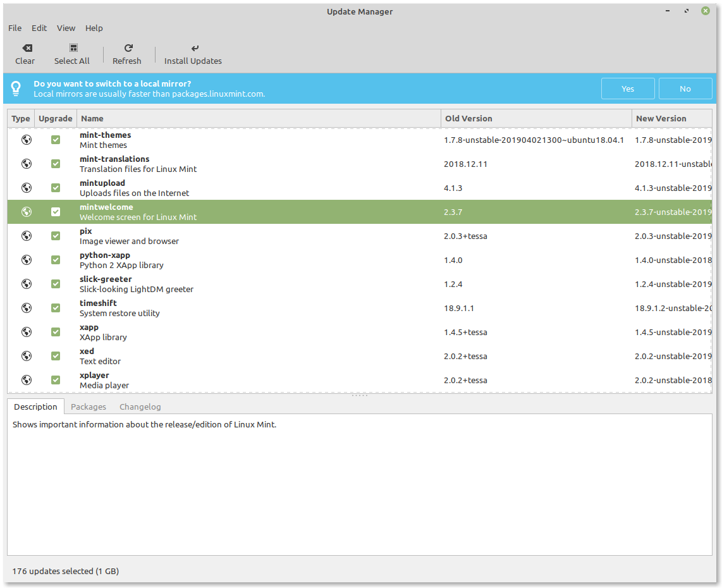Uncheck the upgrade checkbox for slick-greeter
Image resolution: width=722 pixels, height=588 pixels.
pyautogui.click(x=56, y=283)
